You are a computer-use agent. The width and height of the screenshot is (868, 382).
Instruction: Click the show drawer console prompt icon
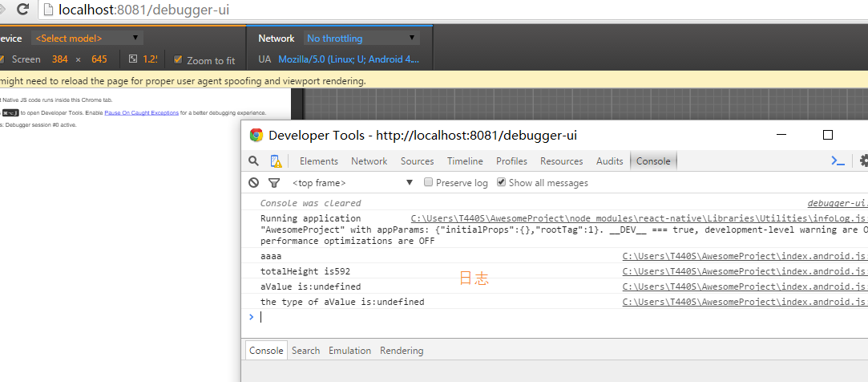[x=838, y=161]
